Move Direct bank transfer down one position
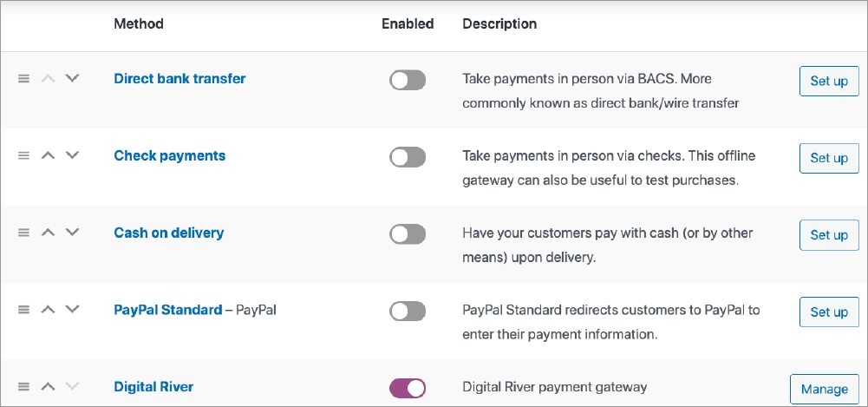Image resolution: width=868 pixels, height=407 pixels. tap(73, 78)
